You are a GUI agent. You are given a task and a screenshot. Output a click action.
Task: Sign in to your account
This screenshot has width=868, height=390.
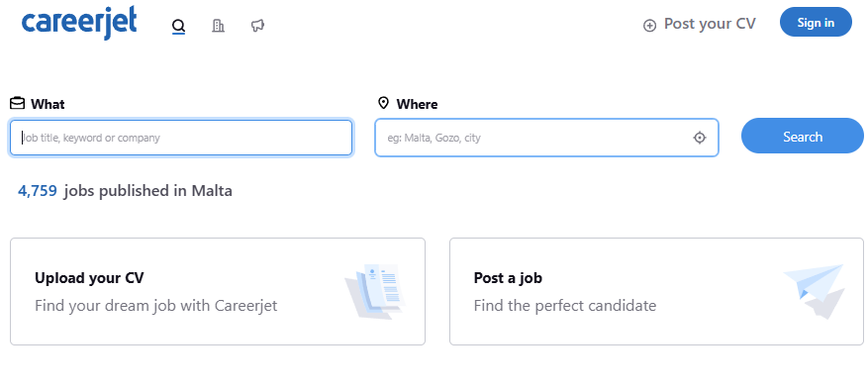[x=816, y=22]
